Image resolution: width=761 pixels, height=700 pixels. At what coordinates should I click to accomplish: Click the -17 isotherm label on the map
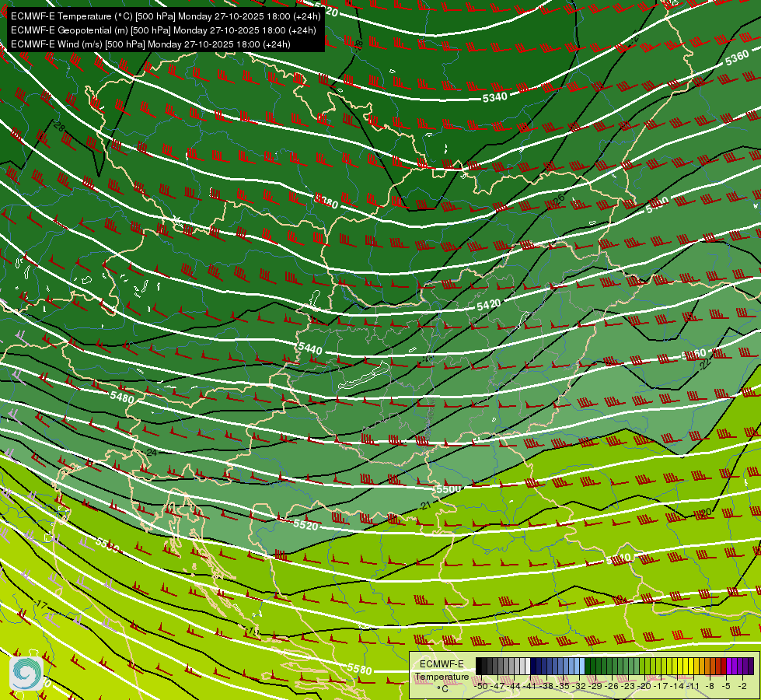coord(42,605)
